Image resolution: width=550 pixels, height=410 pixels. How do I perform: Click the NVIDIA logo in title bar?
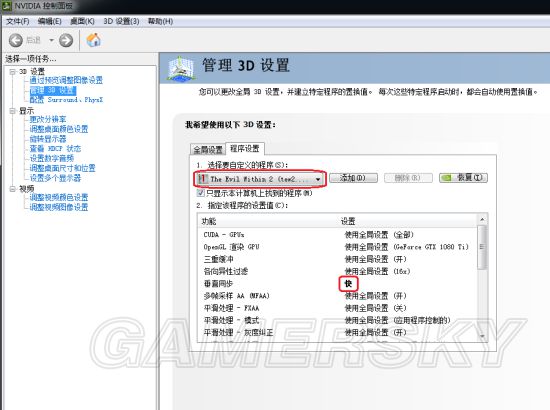tap(7, 6)
